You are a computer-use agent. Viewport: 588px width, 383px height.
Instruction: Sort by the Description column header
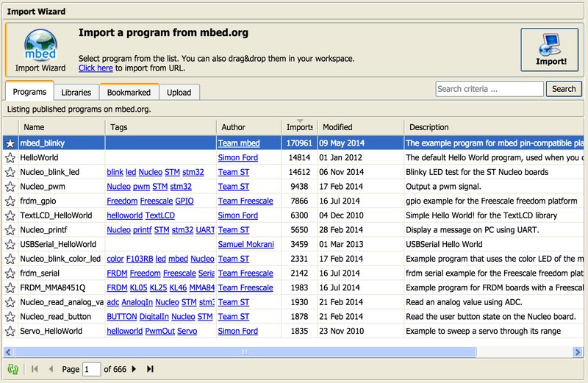click(x=494, y=127)
